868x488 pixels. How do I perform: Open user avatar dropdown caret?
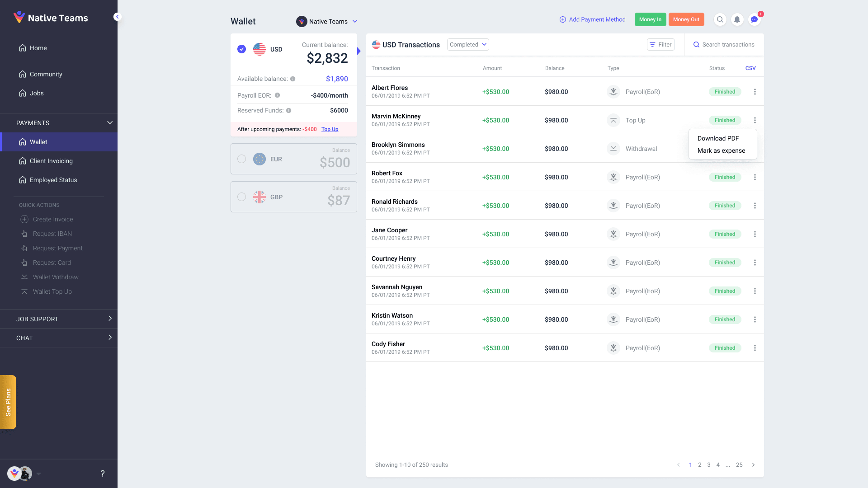(39, 474)
